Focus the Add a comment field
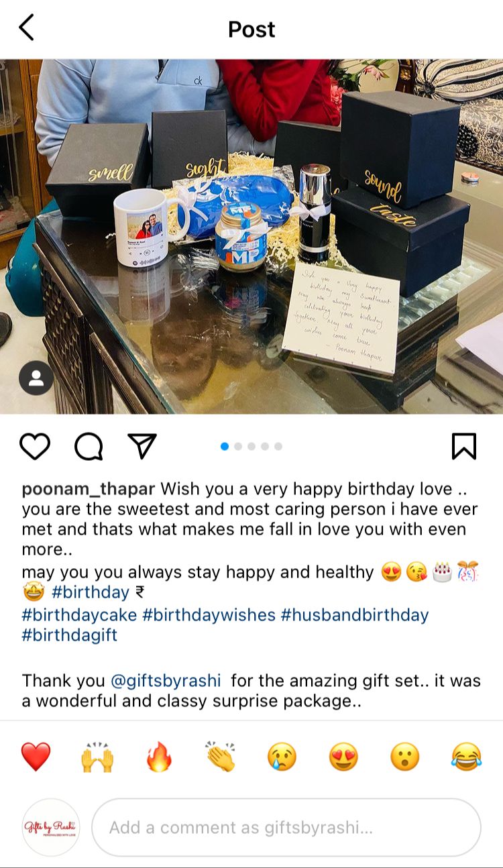 pos(286,827)
